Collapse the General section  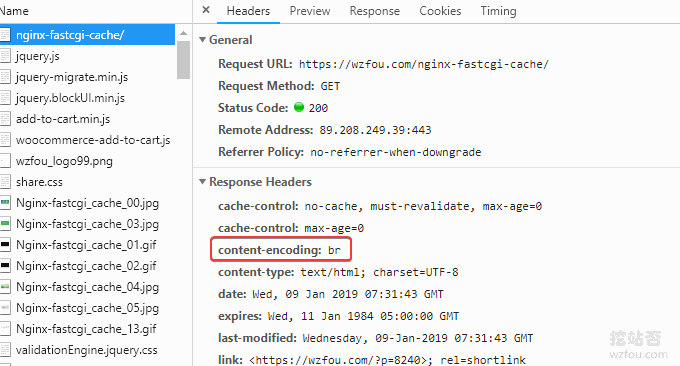[202, 39]
